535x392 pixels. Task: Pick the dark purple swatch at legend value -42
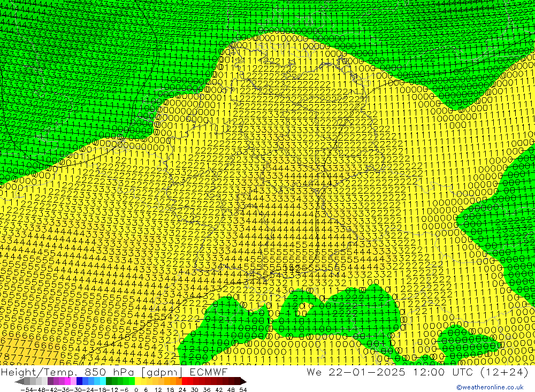(50, 381)
